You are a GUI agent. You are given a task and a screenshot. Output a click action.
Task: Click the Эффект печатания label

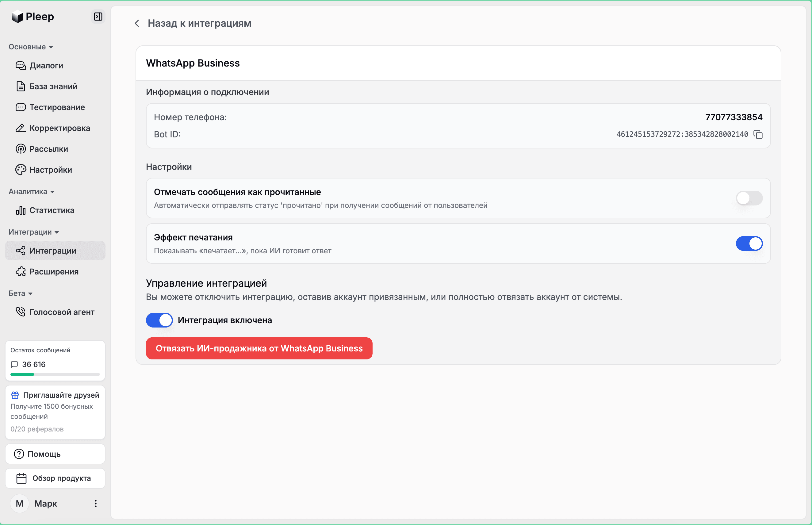(193, 237)
